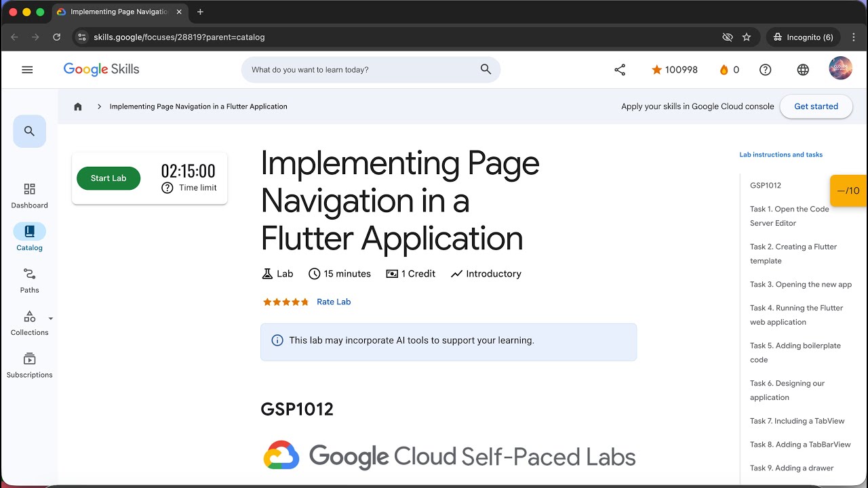Open the hamburger main menu
868x488 pixels.
(27, 69)
